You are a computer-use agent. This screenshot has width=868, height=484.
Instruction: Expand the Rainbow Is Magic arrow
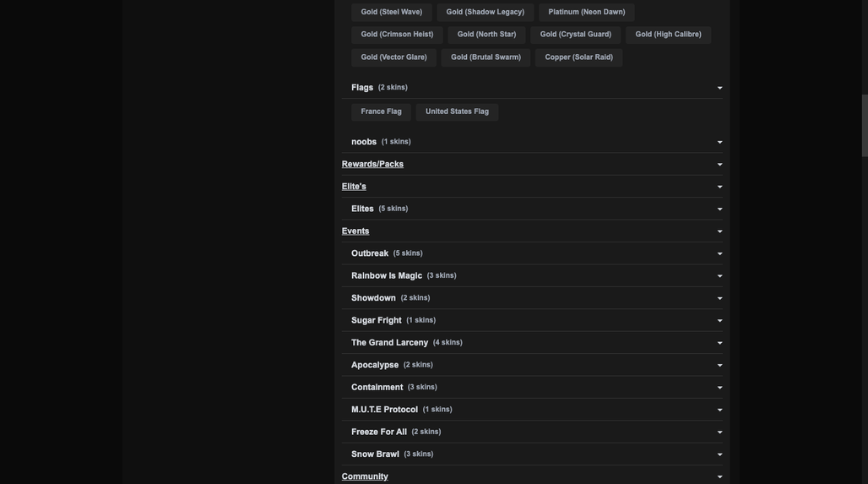[x=719, y=276]
